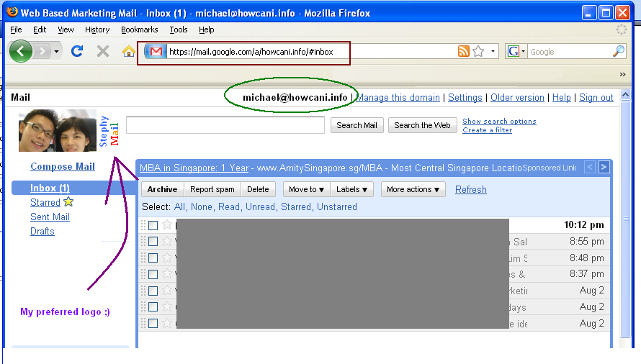
Task: Open the Drafts folder
Action: pyautogui.click(x=42, y=231)
